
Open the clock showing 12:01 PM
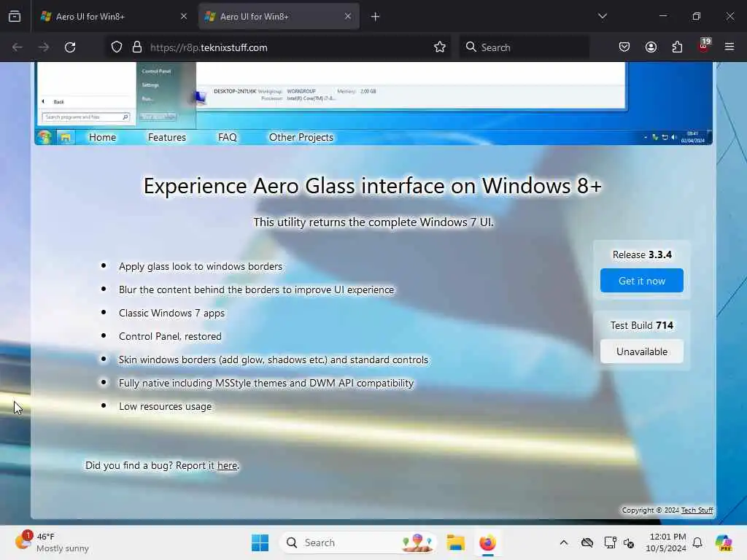pos(666,542)
